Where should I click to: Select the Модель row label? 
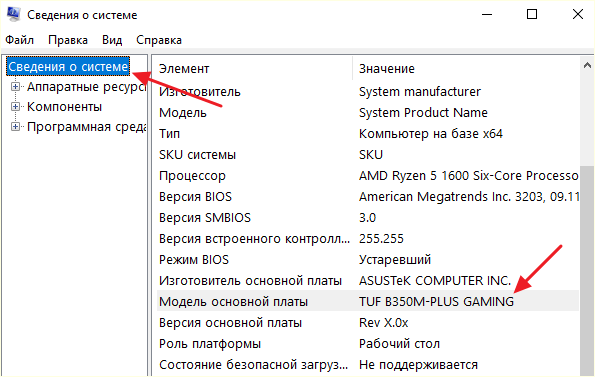tap(183, 113)
